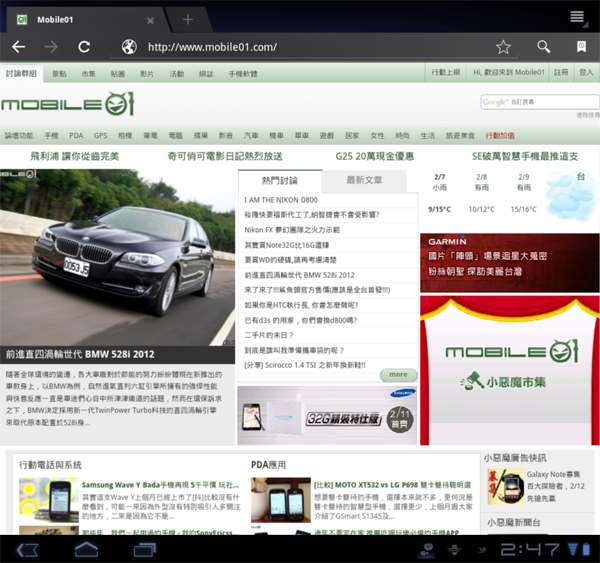The width and height of the screenshot is (600, 563).
Task: Click the MOTO vs LG comparison thumbnail
Action: pyautogui.click(x=281, y=499)
